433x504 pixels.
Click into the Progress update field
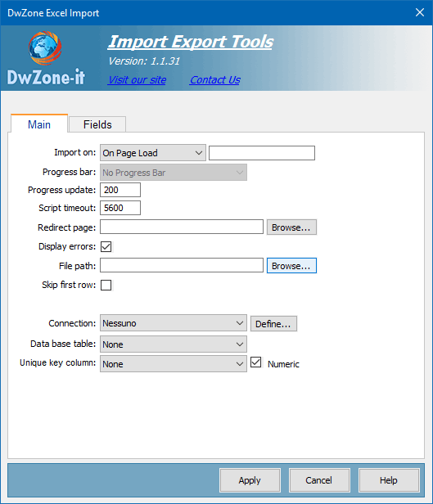pyautogui.click(x=120, y=190)
